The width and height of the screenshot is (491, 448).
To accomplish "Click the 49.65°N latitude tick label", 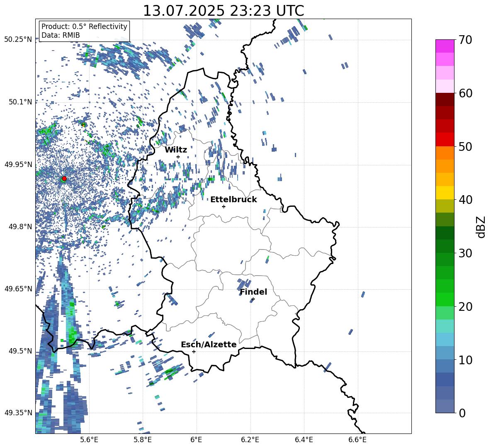I will [18, 289].
